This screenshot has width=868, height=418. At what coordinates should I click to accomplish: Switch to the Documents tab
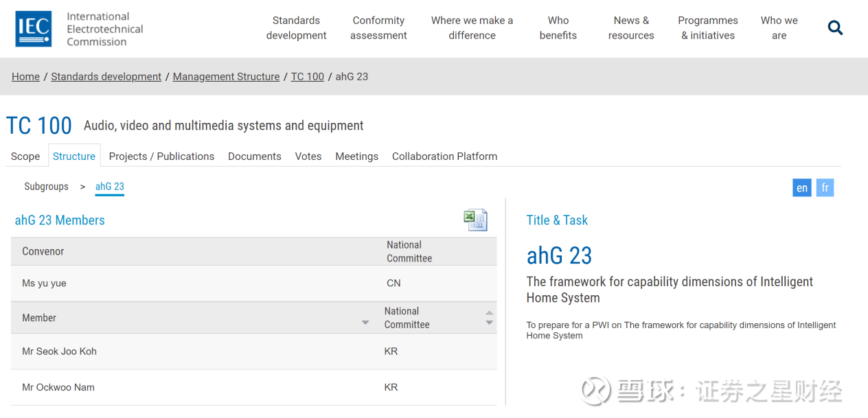[x=254, y=156]
